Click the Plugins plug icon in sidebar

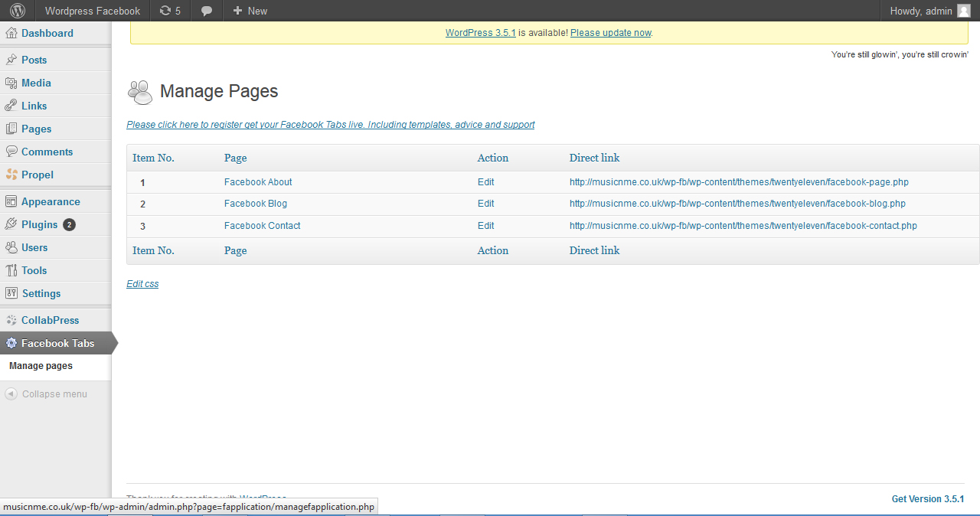pyautogui.click(x=11, y=224)
